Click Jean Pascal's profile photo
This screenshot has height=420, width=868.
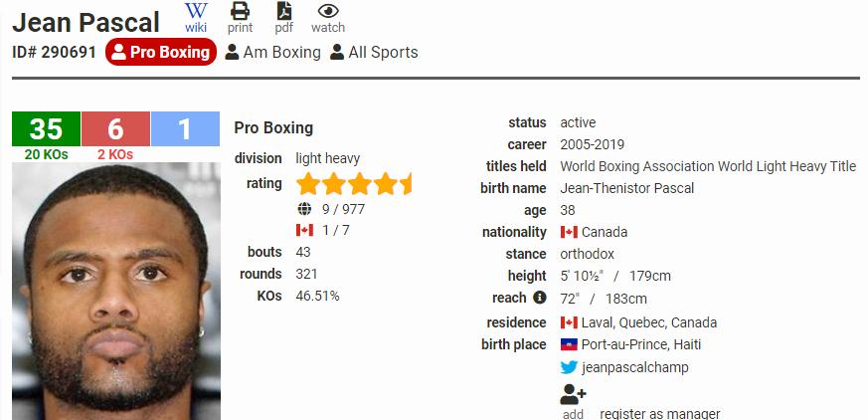click(116, 291)
